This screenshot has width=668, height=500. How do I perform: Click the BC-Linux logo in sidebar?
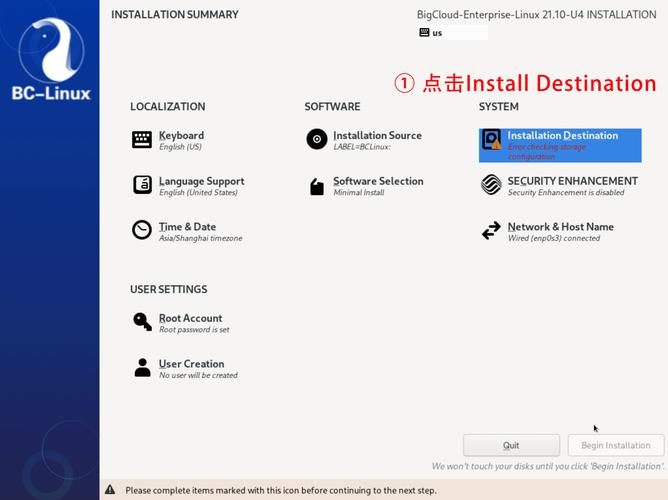[x=49, y=60]
